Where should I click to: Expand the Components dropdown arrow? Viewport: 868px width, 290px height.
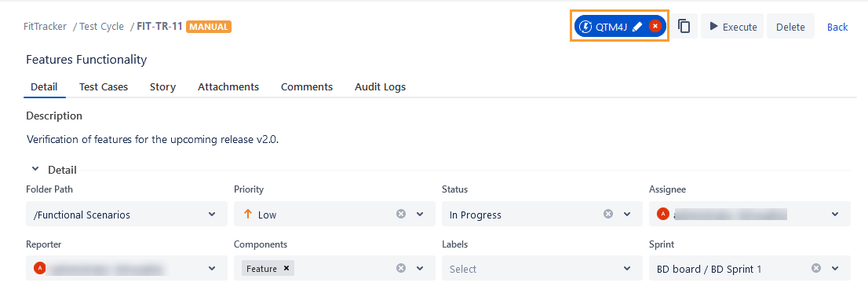coord(420,268)
